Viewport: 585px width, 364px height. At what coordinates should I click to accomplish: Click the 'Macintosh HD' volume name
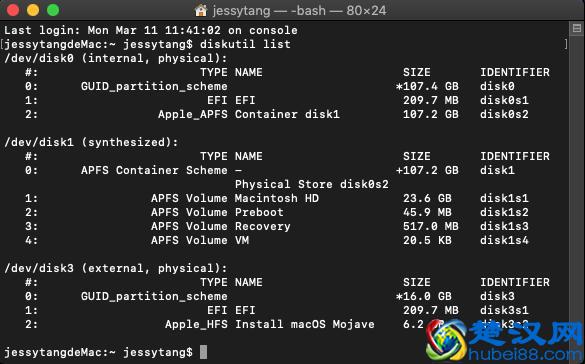point(277,198)
